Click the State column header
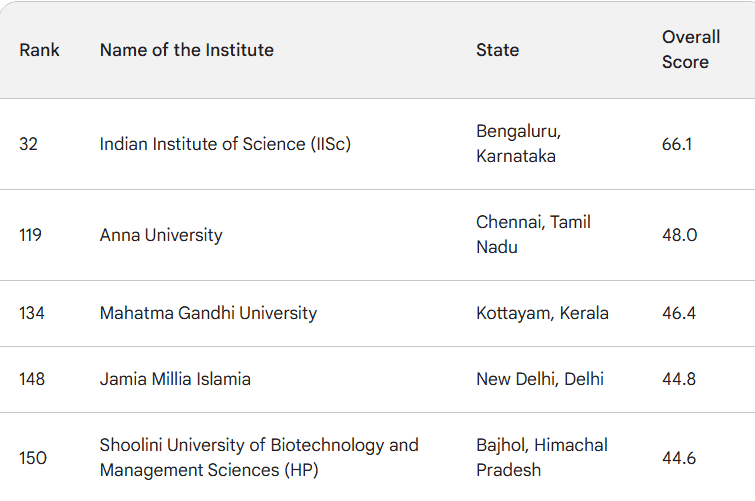Viewport: 755px width, 501px height. point(497,50)
